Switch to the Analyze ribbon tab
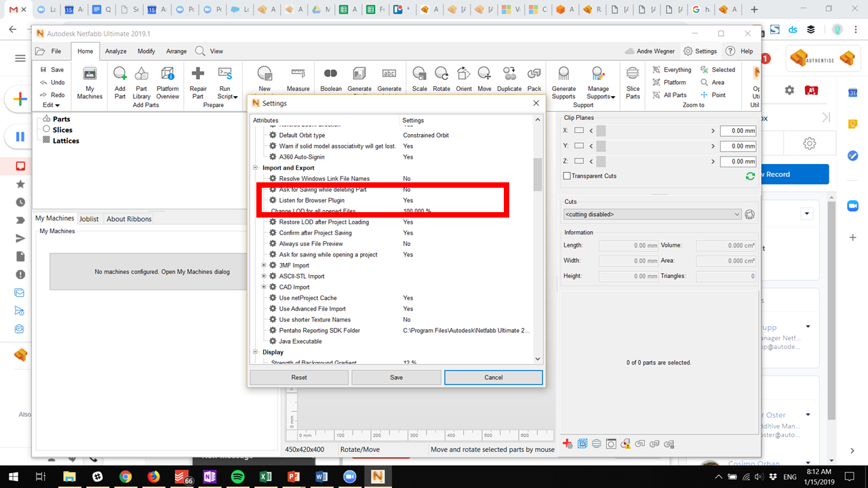The width and height of the screenshot is (868, 488). coord(116,52)
